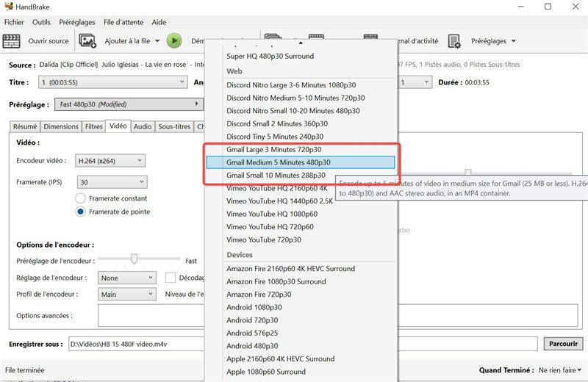Click the HandBrake app logo in title bar
Image resolution: width=588 pixels, height=382 pixels.
tap(8, 7)
